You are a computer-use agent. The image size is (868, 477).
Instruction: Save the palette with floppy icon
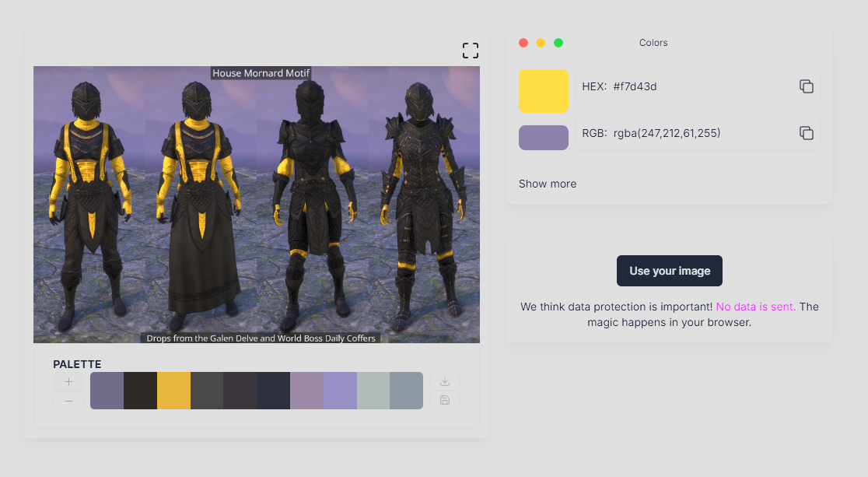coord(445,400)
